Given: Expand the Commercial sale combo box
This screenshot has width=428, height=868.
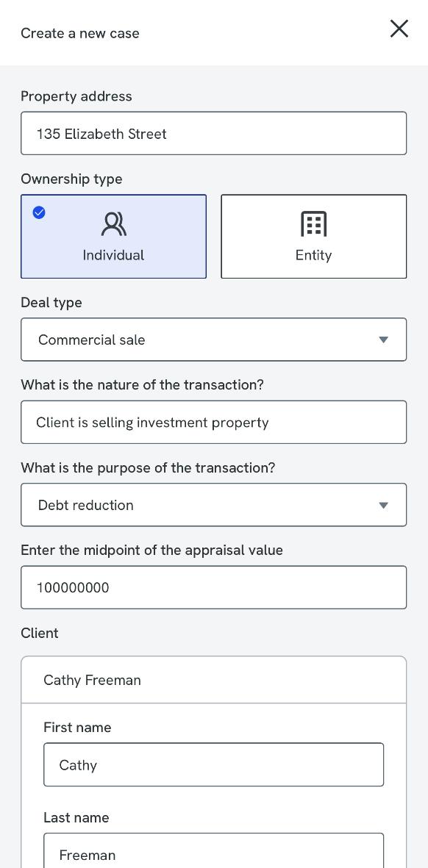Looking at the screenshot, I should [x=214, y=340].
